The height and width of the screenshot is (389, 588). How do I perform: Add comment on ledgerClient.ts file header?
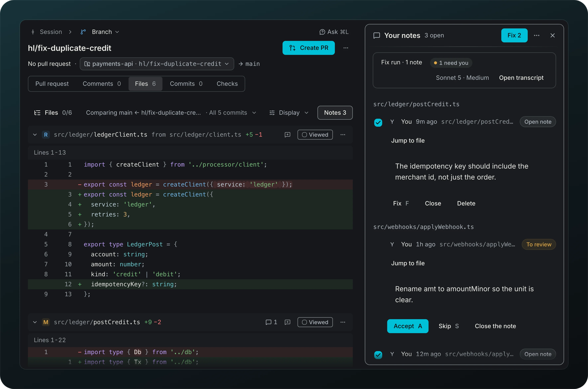click(288, 135)
